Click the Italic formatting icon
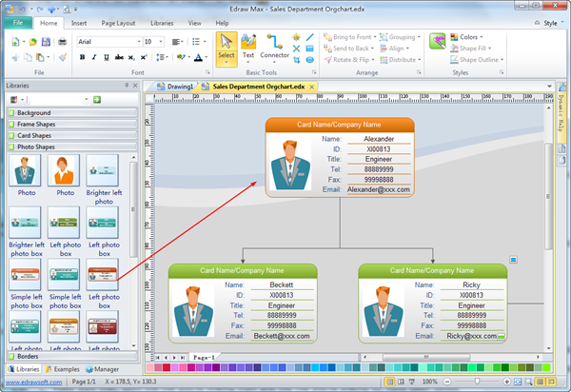This screenshot has height=392, width=571. point(94,57)
